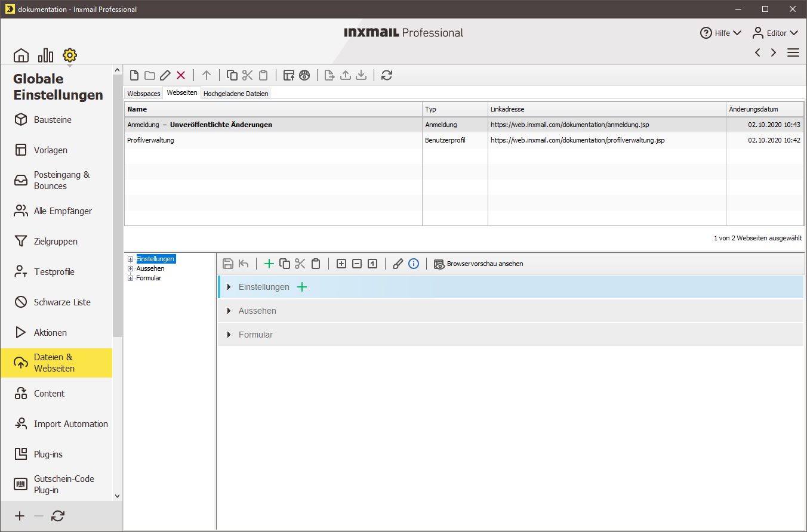Open Posteingang & Bounces in sidebar

tap(56, 180)
